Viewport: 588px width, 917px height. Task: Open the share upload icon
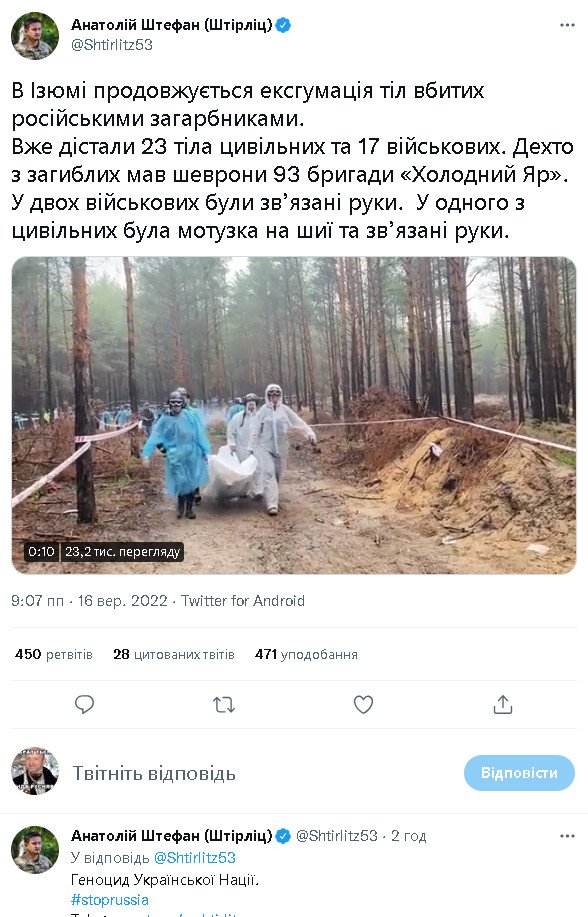[x=503, y=704]
